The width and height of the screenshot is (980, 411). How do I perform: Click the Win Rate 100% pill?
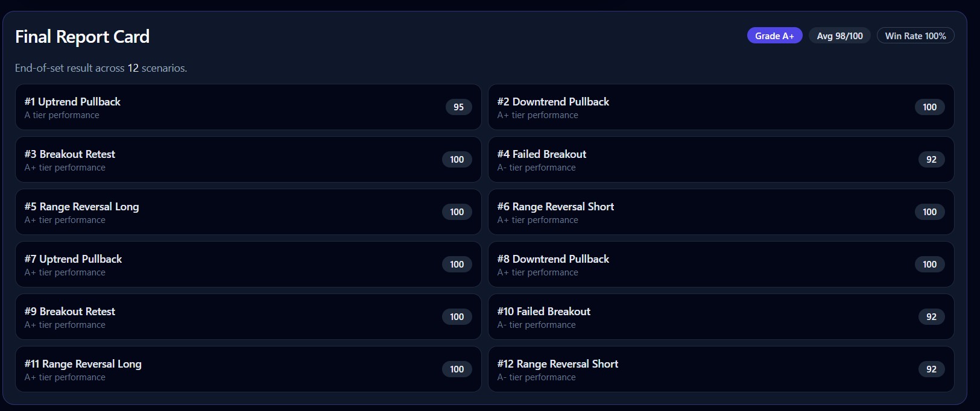[x=915, y=36]
